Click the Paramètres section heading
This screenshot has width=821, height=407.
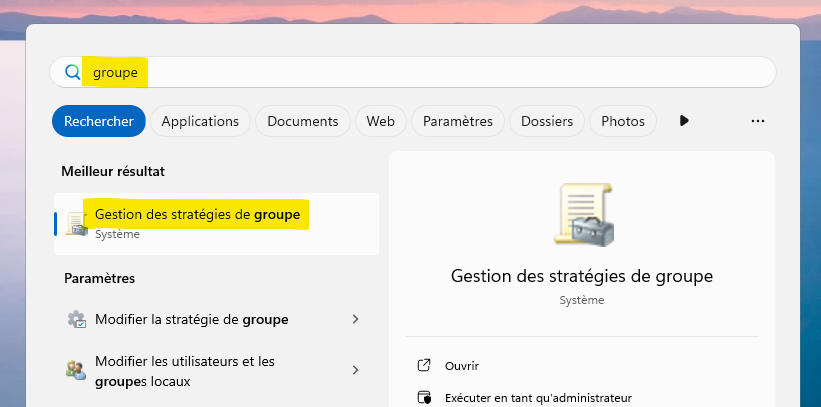[x=99, y=278]
